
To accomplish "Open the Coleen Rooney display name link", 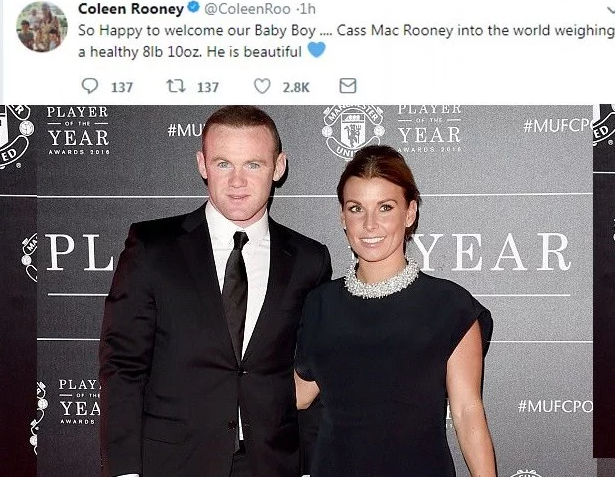I will pos(131,9).
